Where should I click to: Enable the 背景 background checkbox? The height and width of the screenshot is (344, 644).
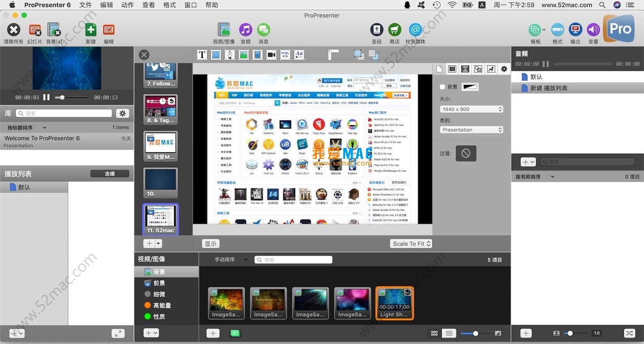[442, 87]
